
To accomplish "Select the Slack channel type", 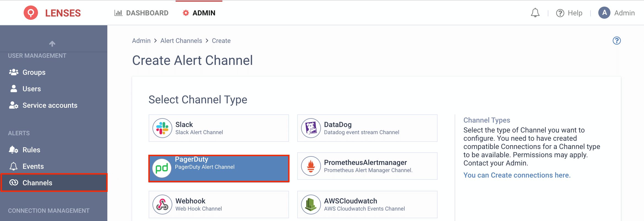I will pos(219,128).
